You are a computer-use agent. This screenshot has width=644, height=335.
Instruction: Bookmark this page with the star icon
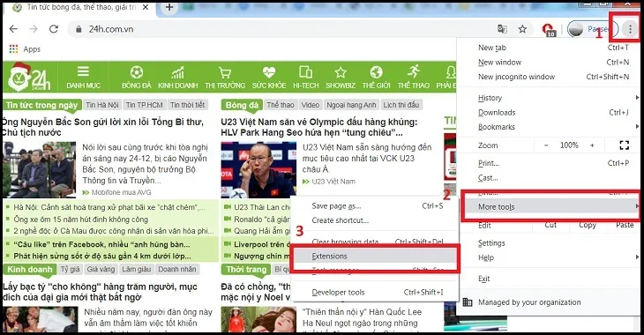click(522, 29)
